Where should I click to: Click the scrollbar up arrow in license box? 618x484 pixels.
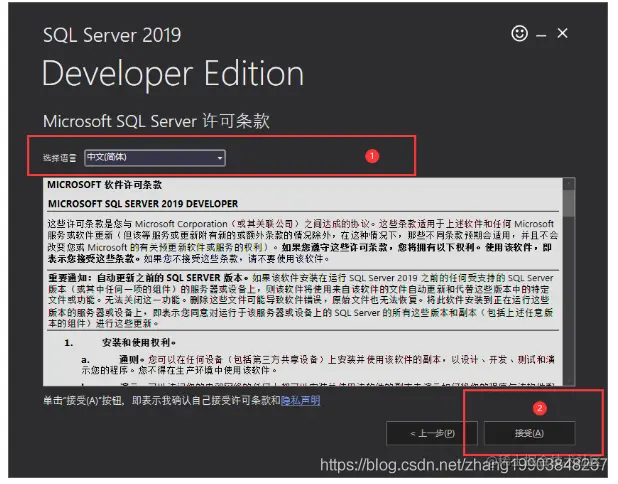click(x=569, y=184)
